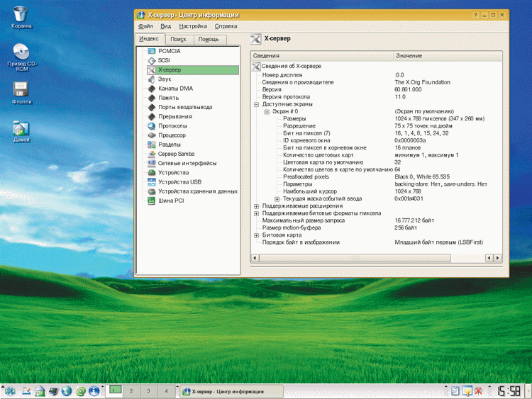Click the context help ? titlebar button
Image resolution: width=532 pixels, height=399 pixels.
[x=475, y=15]
